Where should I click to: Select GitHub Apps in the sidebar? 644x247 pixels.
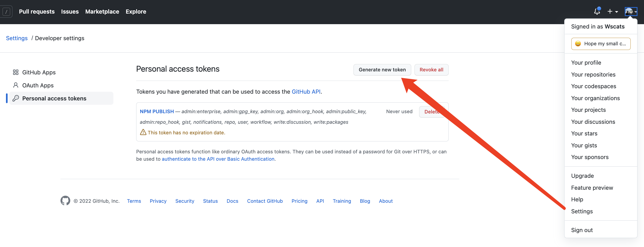(61, 72)
